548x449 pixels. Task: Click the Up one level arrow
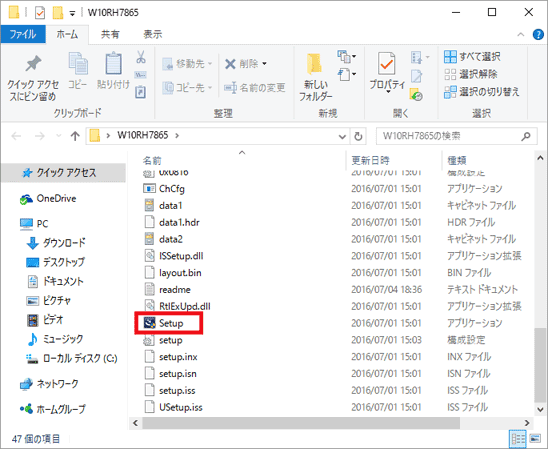pos(75,136)
